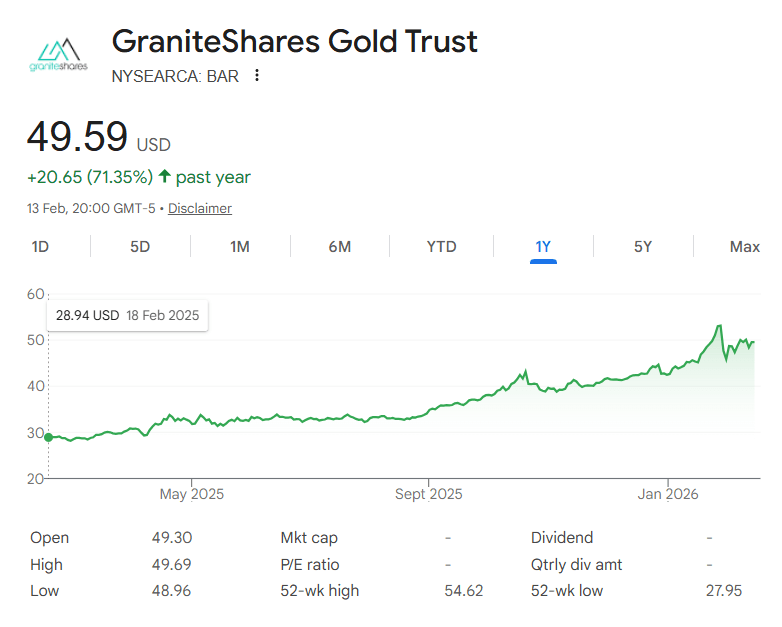Click the green chart start point marker
The image size is (782, 627).
(x=48, y=437)
